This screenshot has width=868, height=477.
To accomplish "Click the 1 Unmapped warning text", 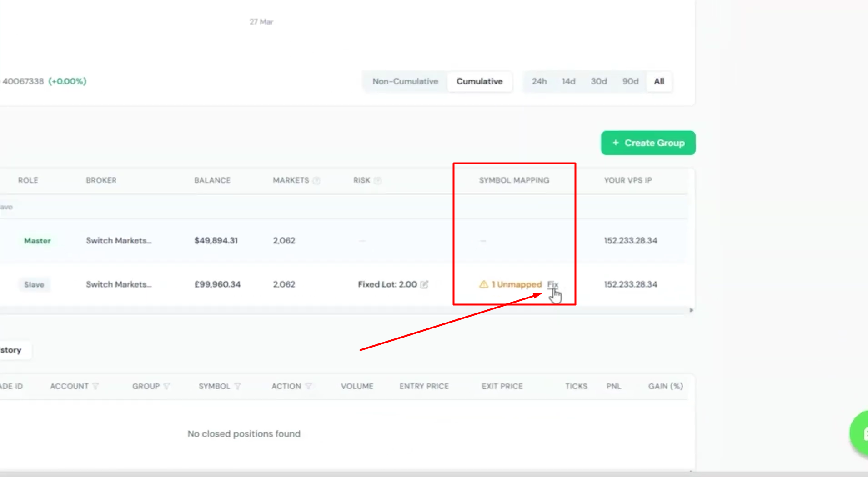I will (517, 284).
